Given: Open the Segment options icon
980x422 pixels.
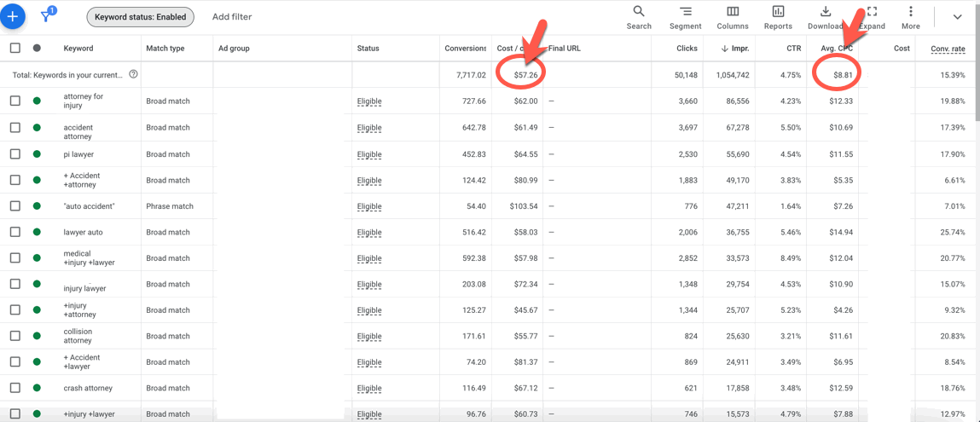Looking at the screenshot, I should 685,16.
